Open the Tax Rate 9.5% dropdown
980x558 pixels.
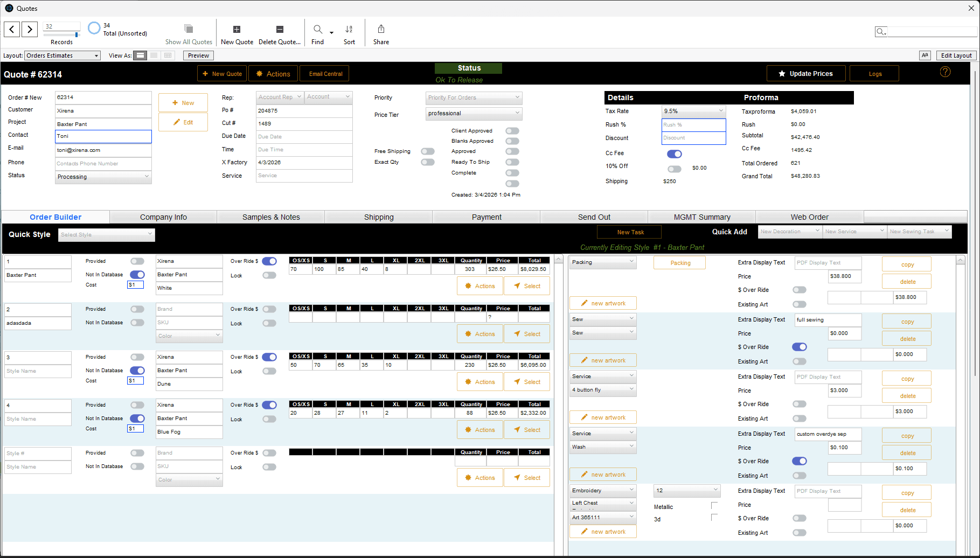(x=693, y=111)
